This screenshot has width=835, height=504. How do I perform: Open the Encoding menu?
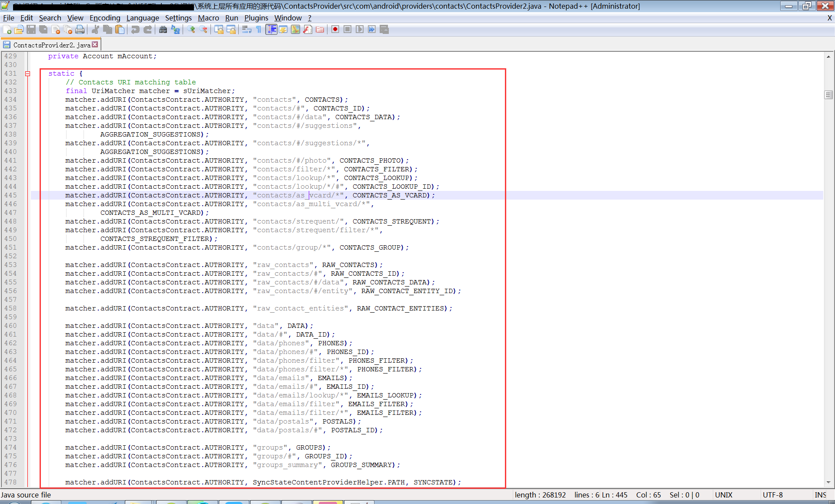(105, 18)
